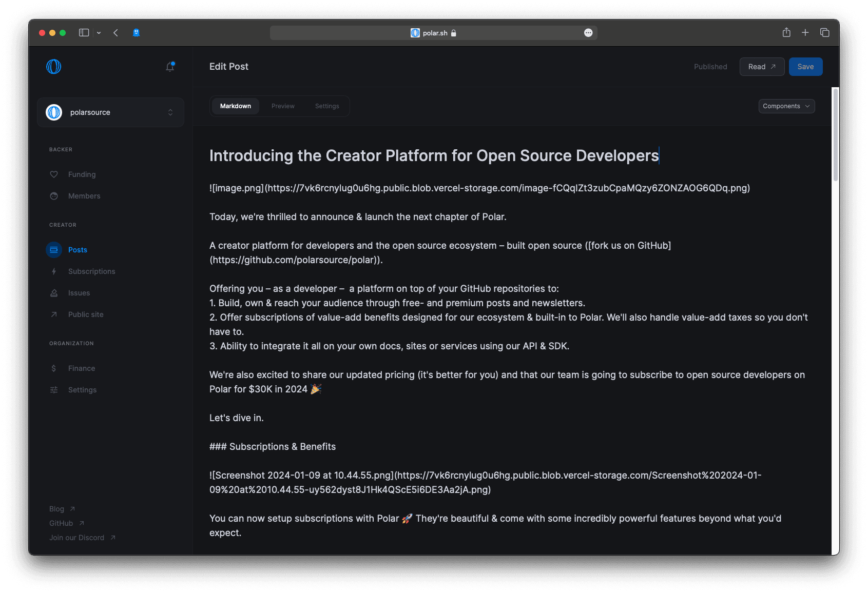
Task: Click the '### Subscriptions & Benefits' line
Action: tap(273, 447)
